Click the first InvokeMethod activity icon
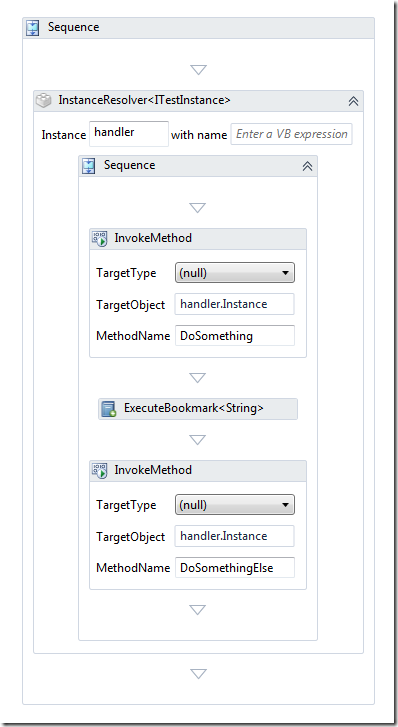Screen dimensions: 398x727 [x=100, y=239]
